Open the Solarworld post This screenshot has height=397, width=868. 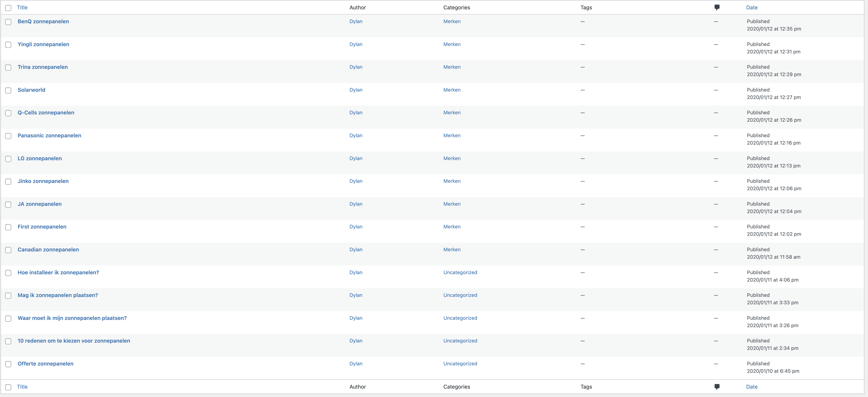(31, 90)
